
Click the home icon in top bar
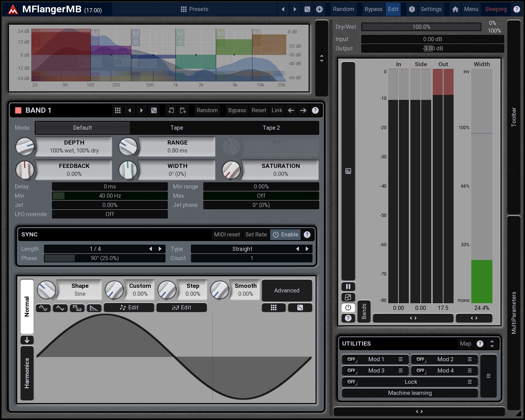click(455, 9)
